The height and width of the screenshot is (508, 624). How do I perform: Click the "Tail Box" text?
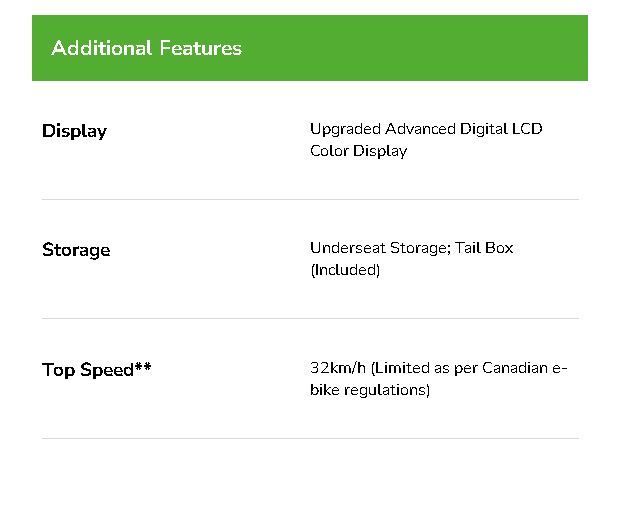point(484,248)
